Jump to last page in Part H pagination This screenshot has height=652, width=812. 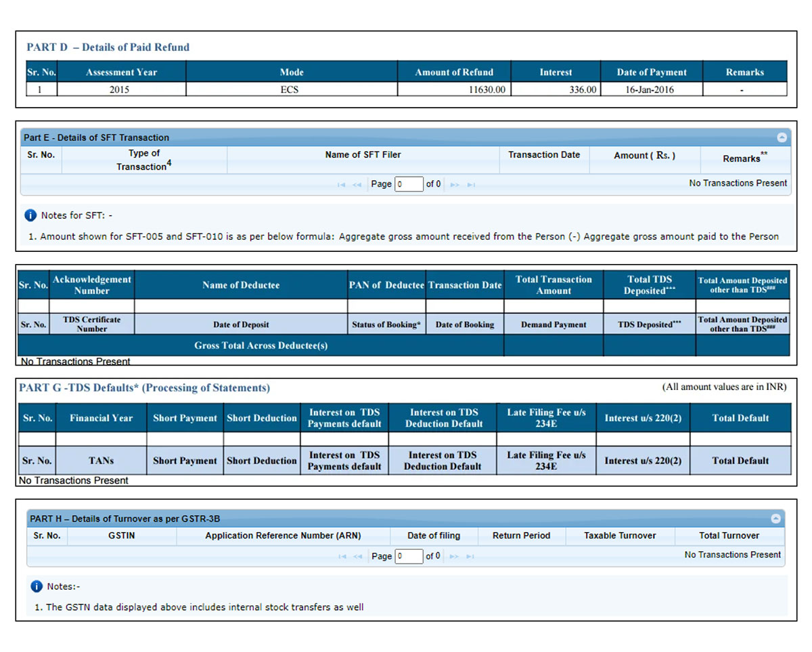pos(471,556)
